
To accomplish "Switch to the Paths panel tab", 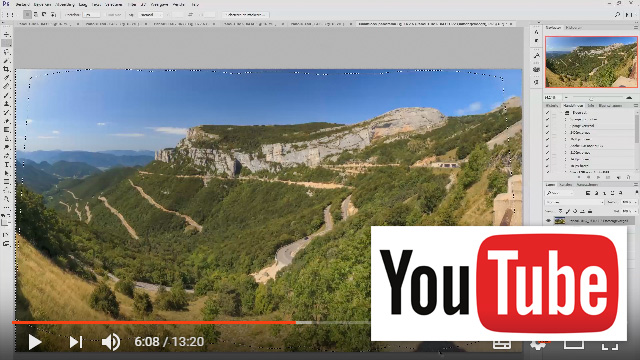I will tap(587, 184).
